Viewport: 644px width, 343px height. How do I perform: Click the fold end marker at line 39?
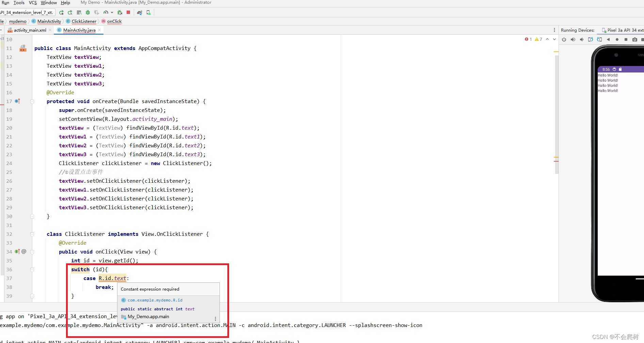pos(32,296)
